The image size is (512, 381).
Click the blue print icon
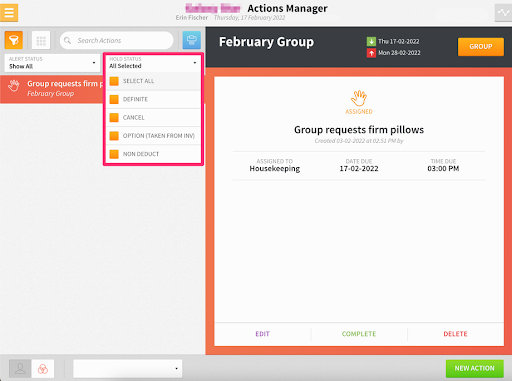click(x=192, y=40)
